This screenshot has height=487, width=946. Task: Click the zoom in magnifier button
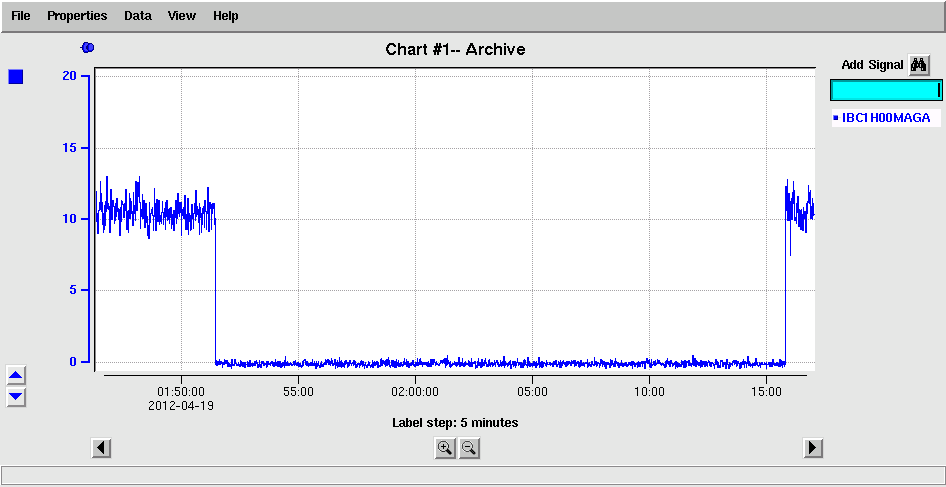445,448
